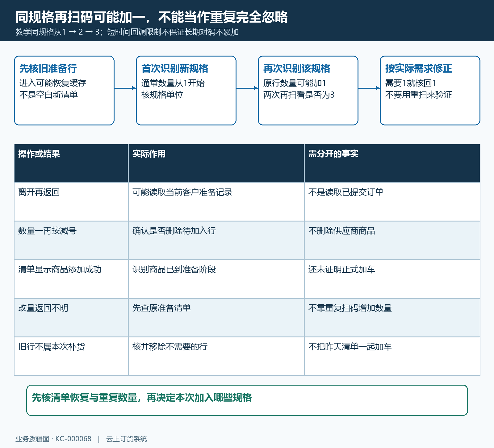This screenshot has height=448, width=494.
Task: Click the '首次识别新规格' step card heading
Action: 175,68
